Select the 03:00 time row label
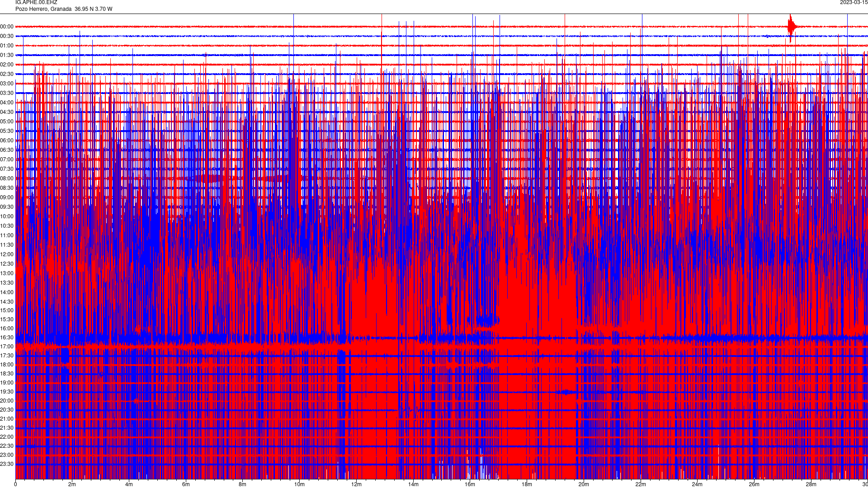 click(7, 84)
